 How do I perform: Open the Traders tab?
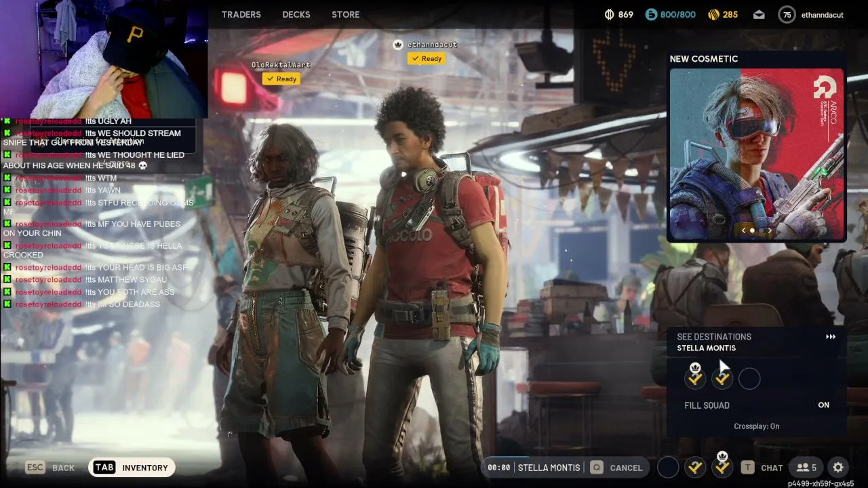coord(241,14)
